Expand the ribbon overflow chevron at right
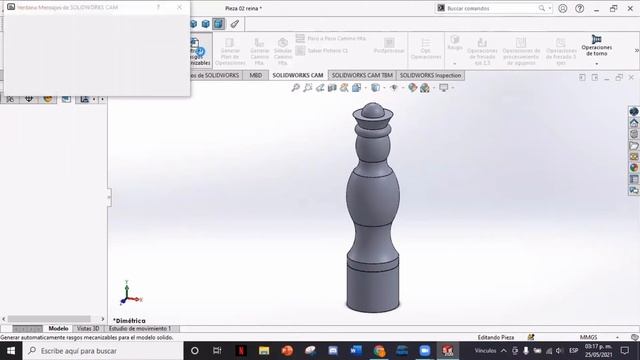The width and height of the screenshot is (640, 360). 636,51
